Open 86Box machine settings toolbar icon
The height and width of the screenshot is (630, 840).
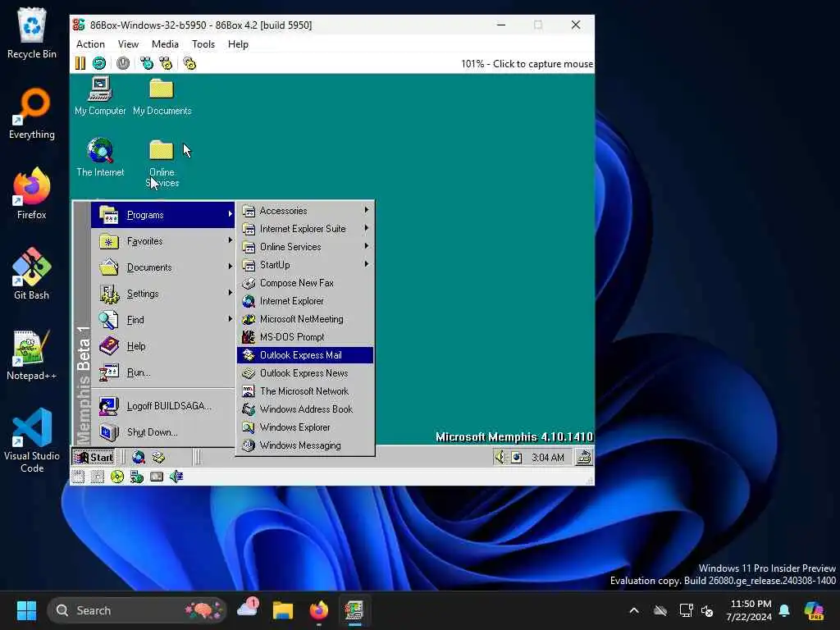tap(189, 63)
